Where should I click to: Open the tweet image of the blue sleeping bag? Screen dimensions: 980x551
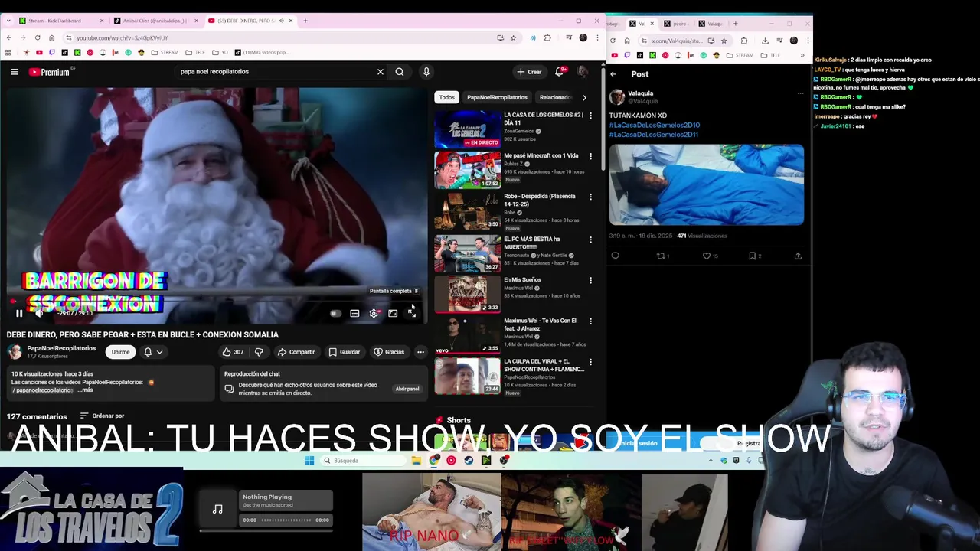(707, 184)
